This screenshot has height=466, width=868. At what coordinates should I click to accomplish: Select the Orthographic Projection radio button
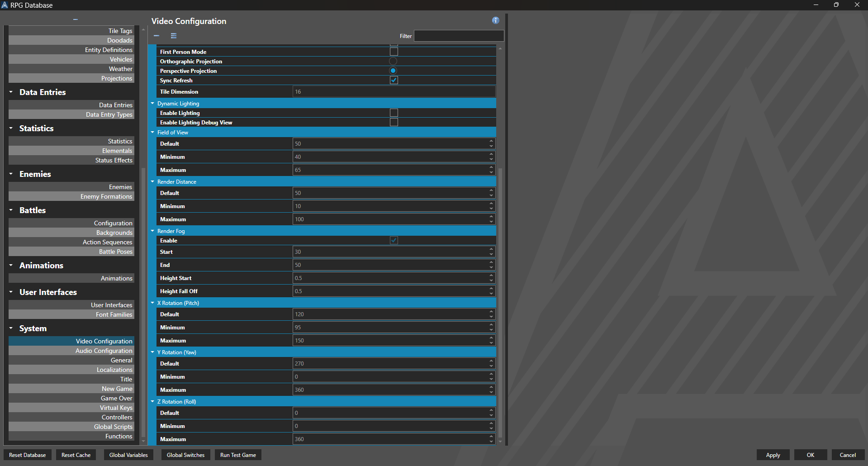[x=393, y=61]
